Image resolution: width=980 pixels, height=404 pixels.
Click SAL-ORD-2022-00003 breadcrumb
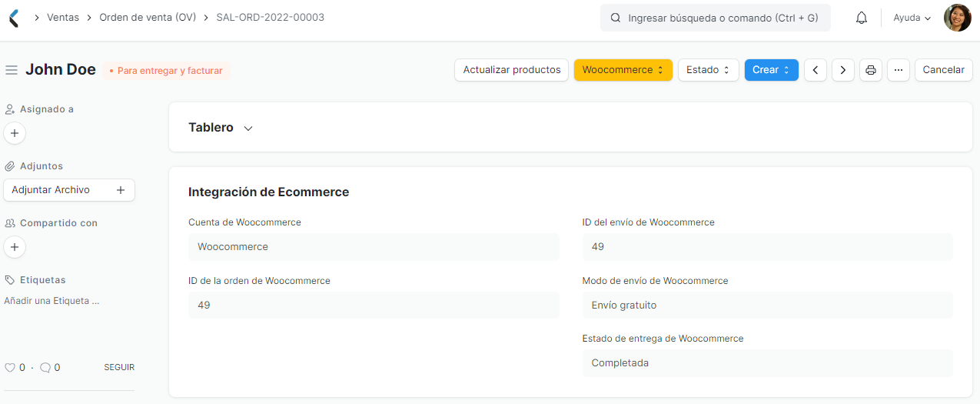pos(271,17)
